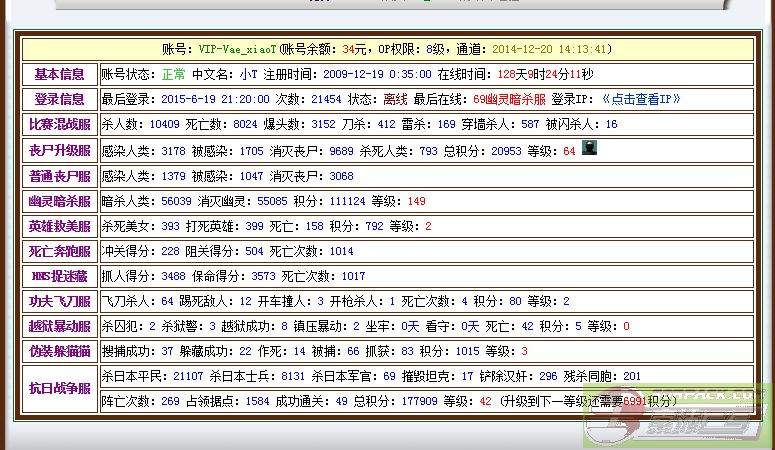Open the 伪装躲猫猫 server section
The image size is (775, 450).
[60, 351]
